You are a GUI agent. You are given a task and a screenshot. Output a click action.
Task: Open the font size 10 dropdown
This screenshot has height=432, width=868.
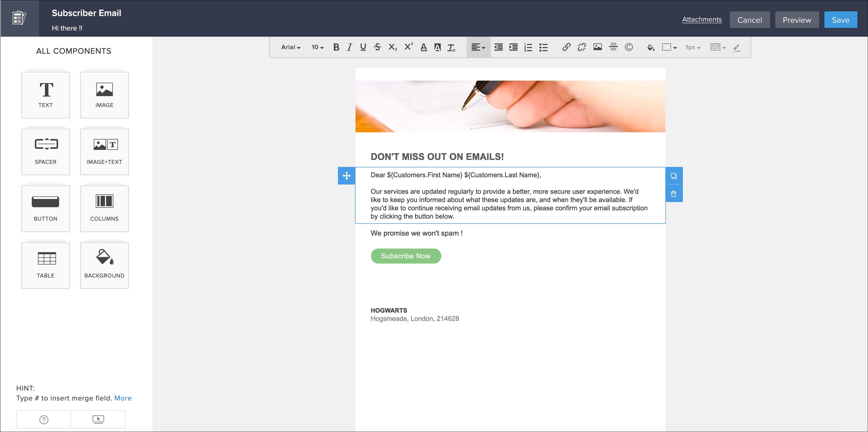pos(317,47)
